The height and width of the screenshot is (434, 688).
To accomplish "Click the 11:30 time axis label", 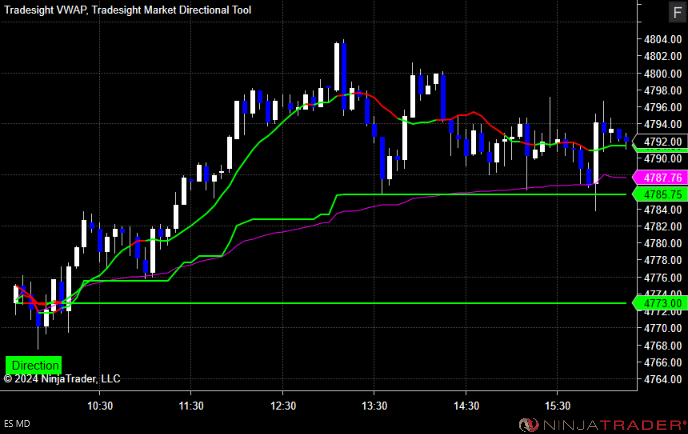I will pos(191,406).
